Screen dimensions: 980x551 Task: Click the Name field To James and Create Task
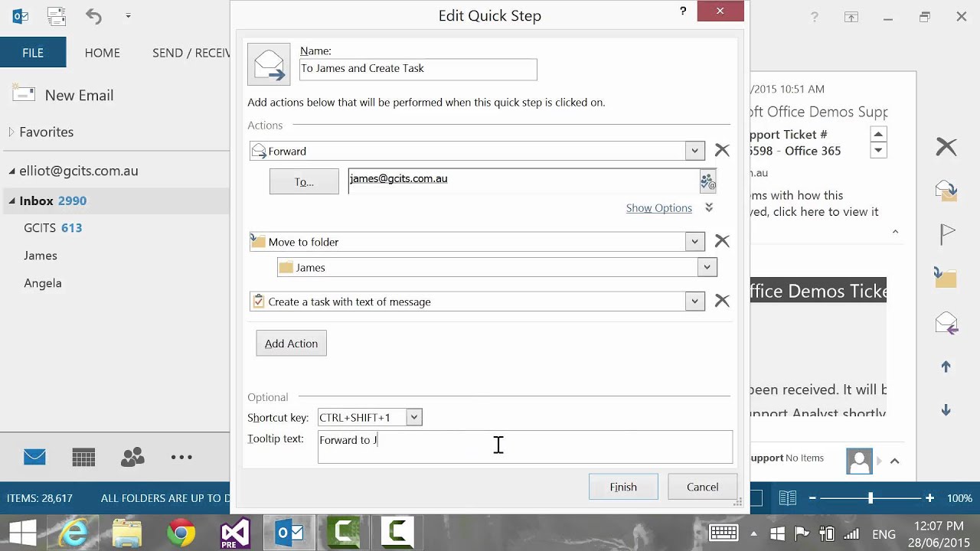pos(418,69)
